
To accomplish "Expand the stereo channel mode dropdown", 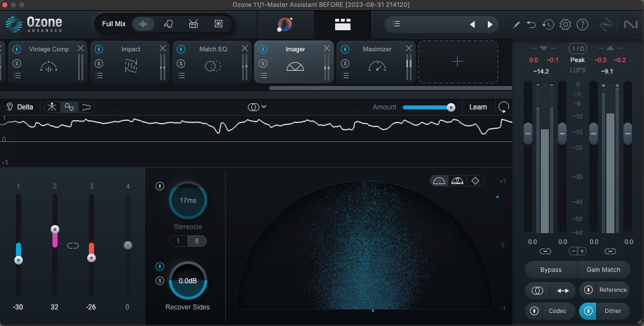I will point(257,107).
